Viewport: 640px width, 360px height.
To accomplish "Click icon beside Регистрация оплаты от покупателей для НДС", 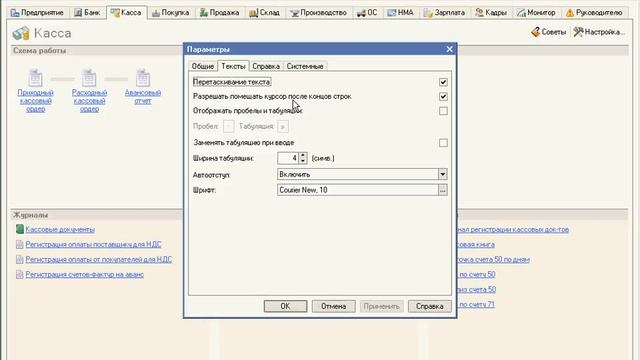I will (x=20, y=260).
